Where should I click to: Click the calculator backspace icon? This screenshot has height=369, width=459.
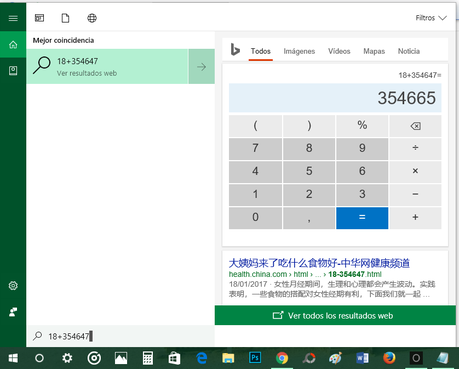point(415,126)
